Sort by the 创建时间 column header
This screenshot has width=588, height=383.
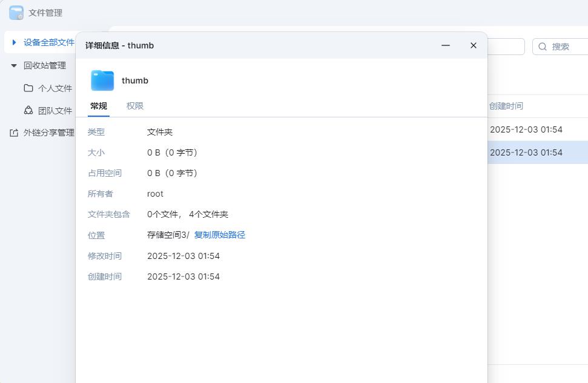[506, 106]
